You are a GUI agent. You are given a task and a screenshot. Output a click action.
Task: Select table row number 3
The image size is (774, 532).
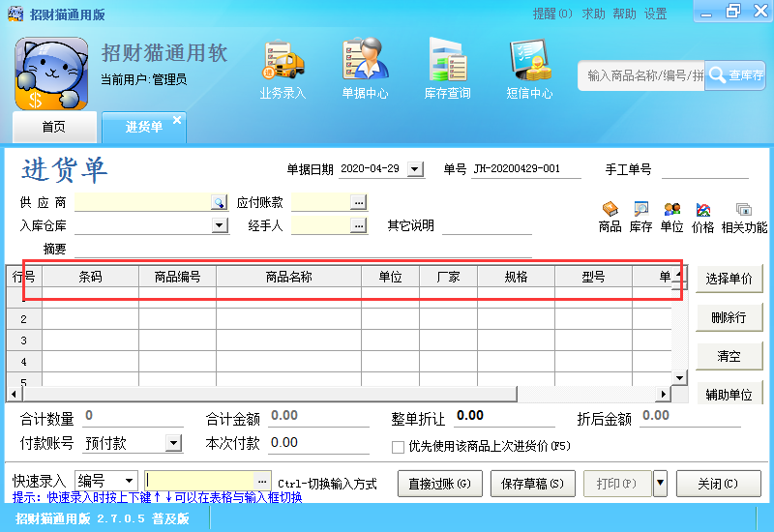23,340
